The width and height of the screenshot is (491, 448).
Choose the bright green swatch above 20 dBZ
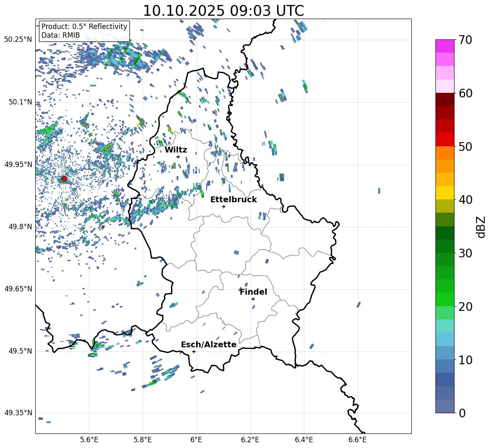click(445, 299)
